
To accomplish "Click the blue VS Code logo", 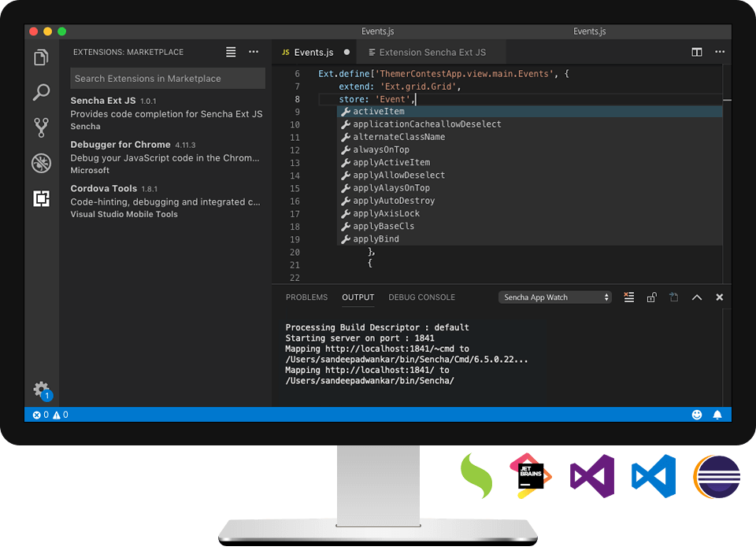I will click(654, 476).
